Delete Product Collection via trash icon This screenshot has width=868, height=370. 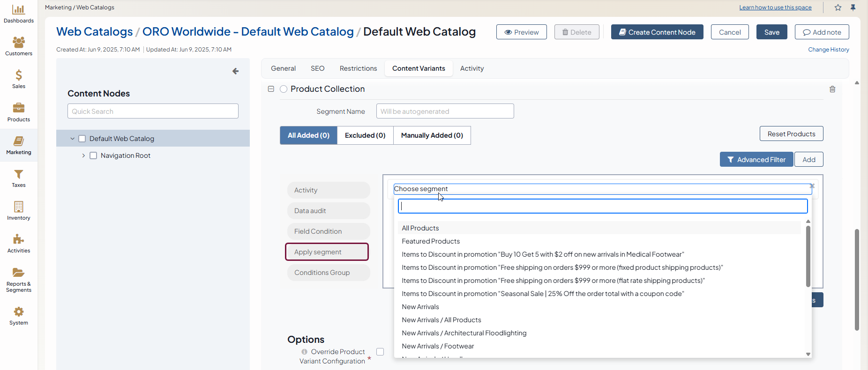point(832,89)
